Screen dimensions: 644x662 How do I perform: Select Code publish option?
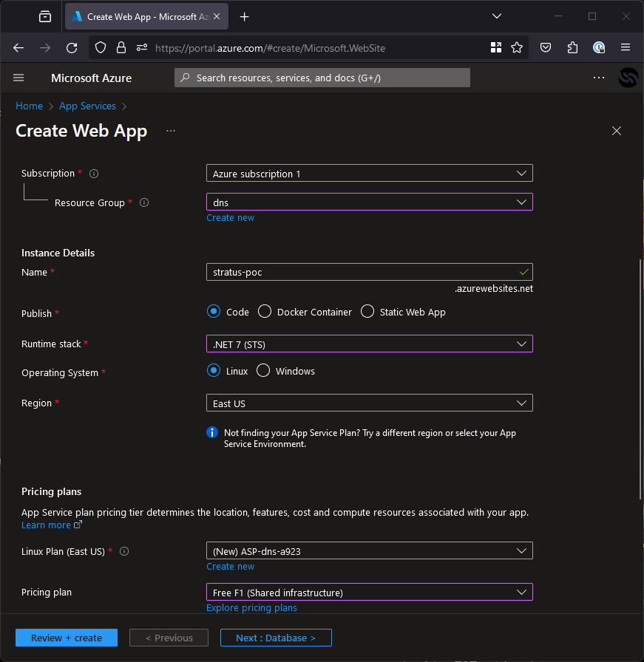click(x=214, y=312)
